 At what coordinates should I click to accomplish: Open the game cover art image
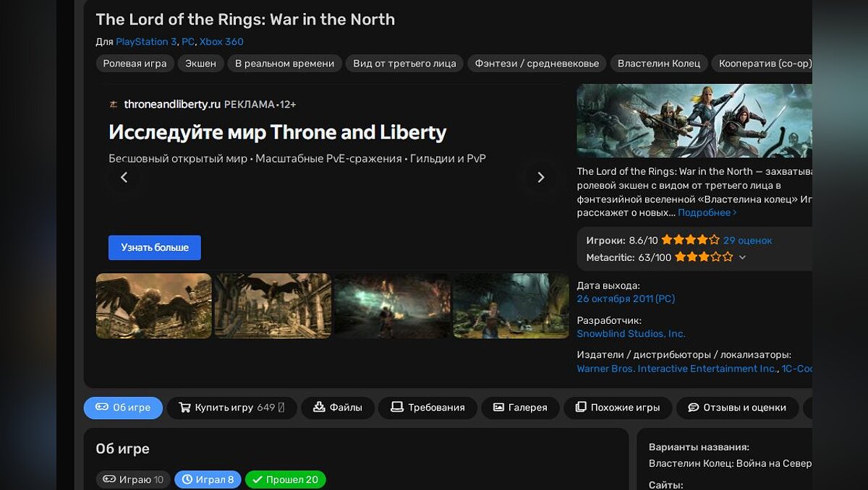[x=694, y=121]
